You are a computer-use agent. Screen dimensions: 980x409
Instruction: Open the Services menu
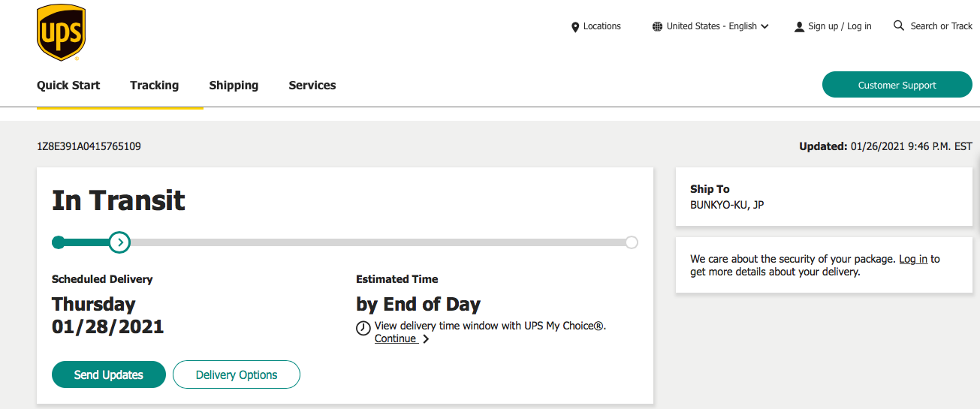coord(312,86)
